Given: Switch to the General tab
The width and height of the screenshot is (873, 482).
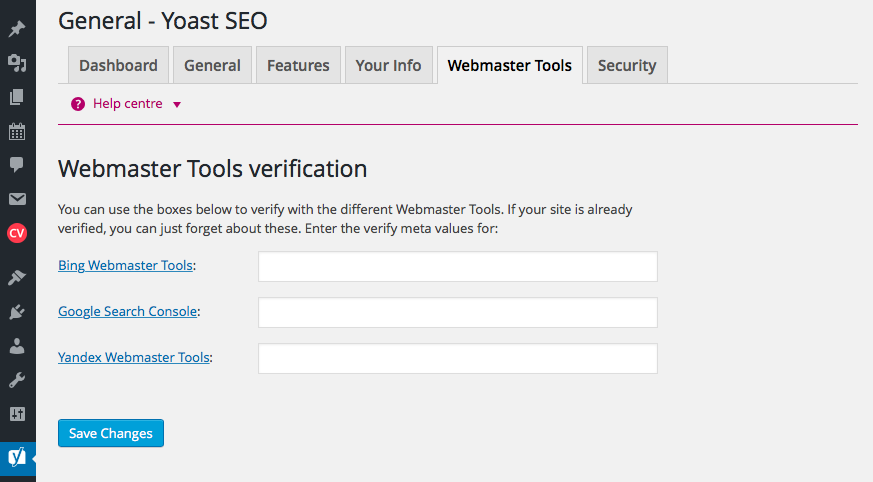Looking at the screenshot, I should coord(212,65).
